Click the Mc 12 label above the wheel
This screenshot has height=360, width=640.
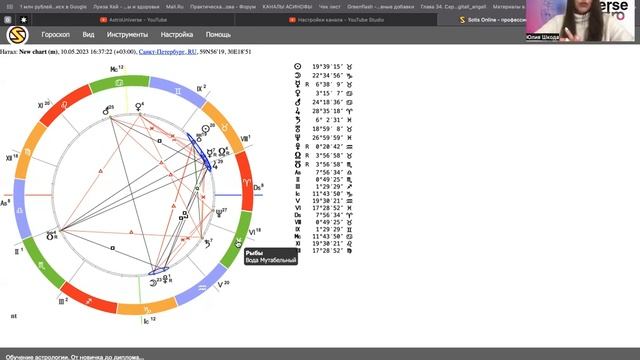pyautogui.click(x=117, y=69)
